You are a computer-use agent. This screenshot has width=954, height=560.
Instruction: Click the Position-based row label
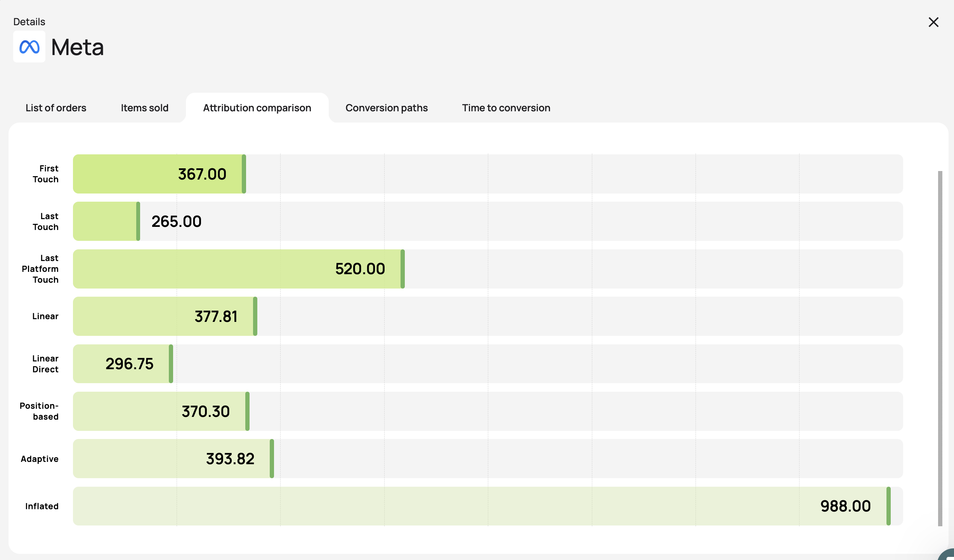39,411
